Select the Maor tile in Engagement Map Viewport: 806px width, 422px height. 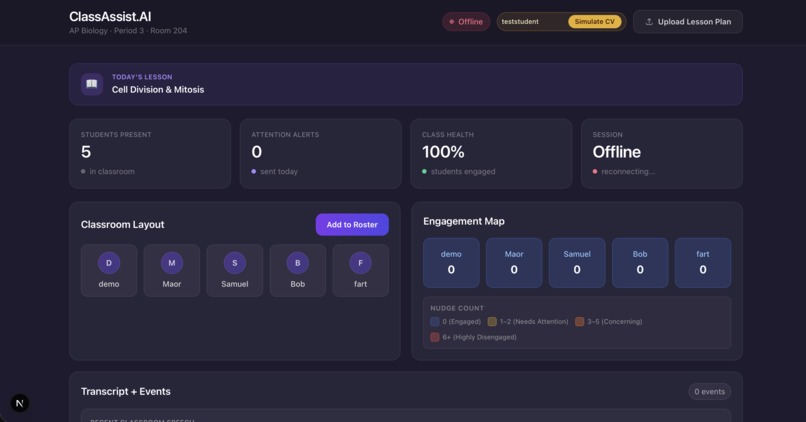click(514, 263)
